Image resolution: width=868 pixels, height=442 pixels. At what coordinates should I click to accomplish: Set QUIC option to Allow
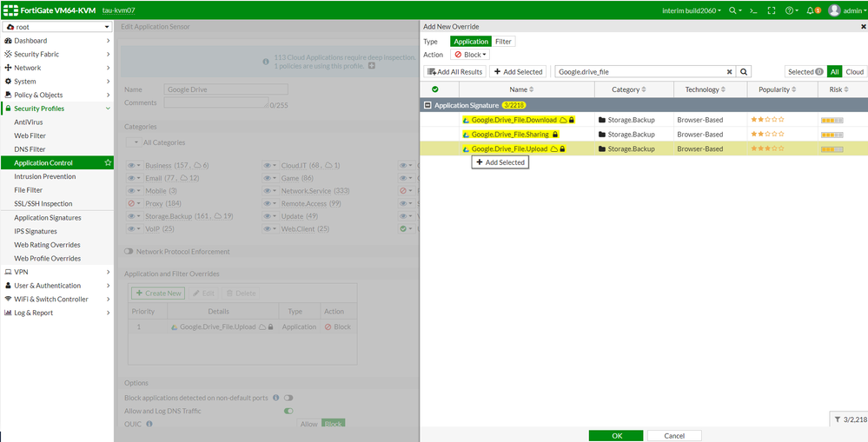(309, 425)
